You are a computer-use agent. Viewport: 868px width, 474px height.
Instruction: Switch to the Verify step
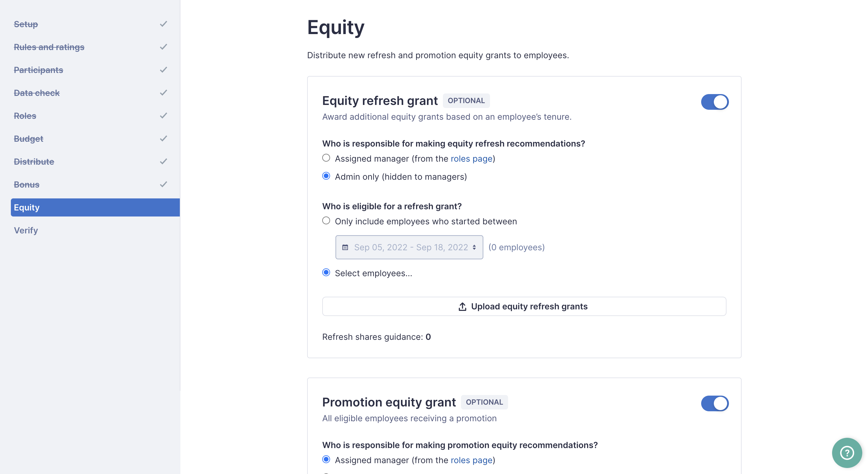click(26, 230)
